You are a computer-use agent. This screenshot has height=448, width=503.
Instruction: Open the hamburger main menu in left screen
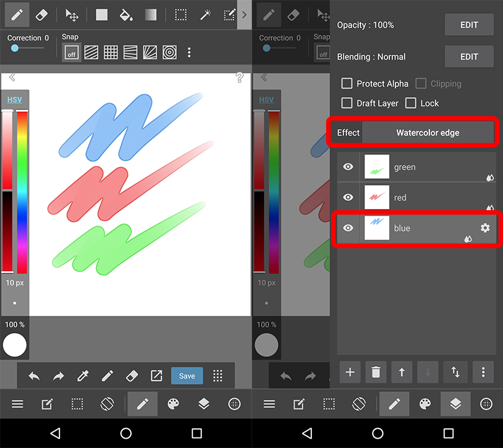coord(17,404)
